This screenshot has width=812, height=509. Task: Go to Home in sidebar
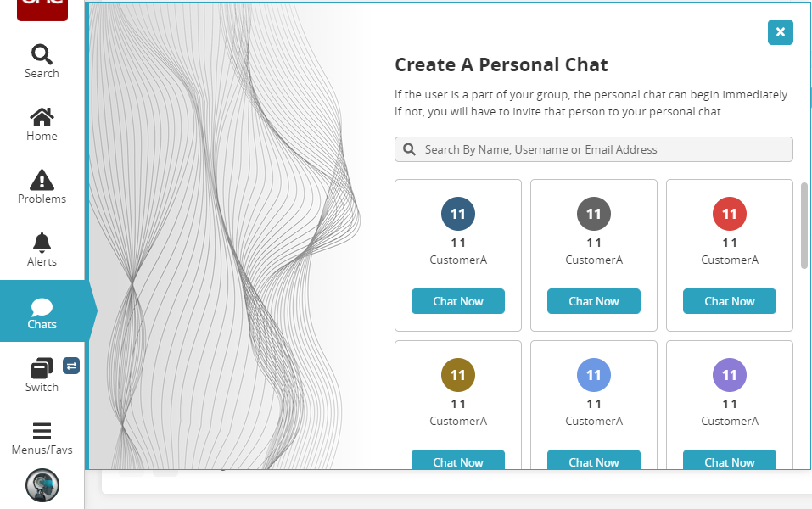click(42, 124)
